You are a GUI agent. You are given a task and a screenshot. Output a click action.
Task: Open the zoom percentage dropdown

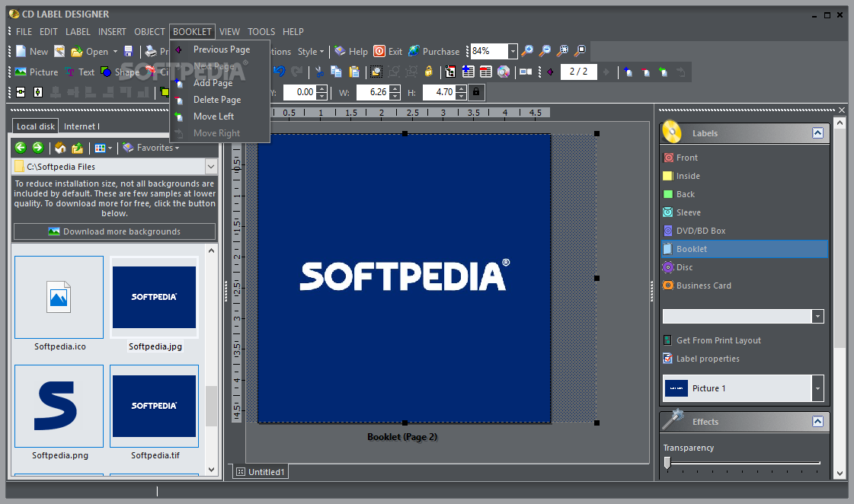[513, 51]
